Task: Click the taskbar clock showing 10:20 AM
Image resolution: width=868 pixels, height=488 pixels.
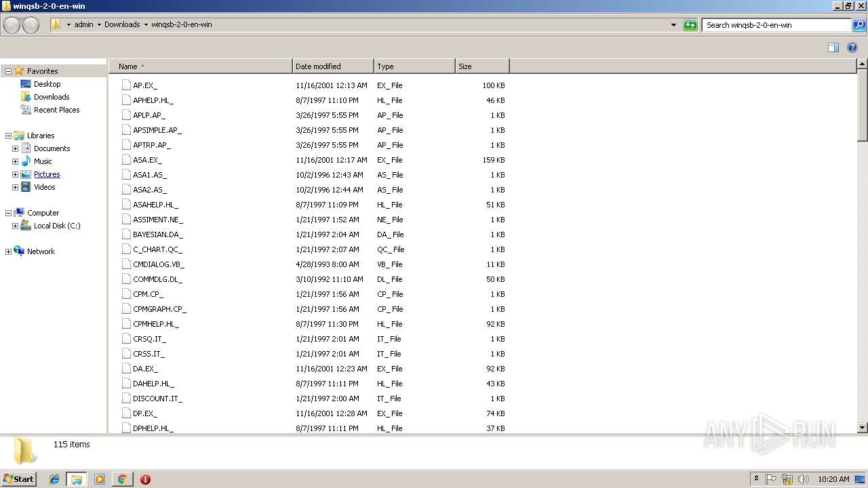Action: [x=833, y=479]
